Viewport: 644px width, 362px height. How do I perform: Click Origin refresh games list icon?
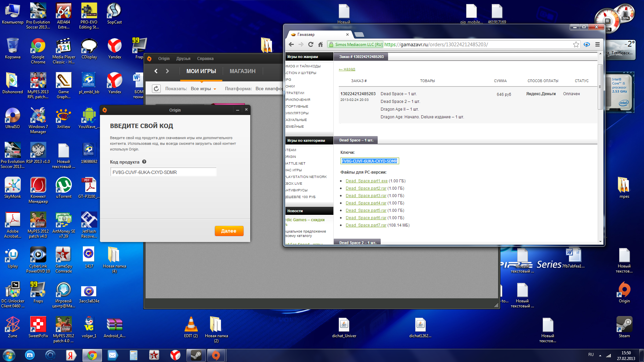coord(156,88)
